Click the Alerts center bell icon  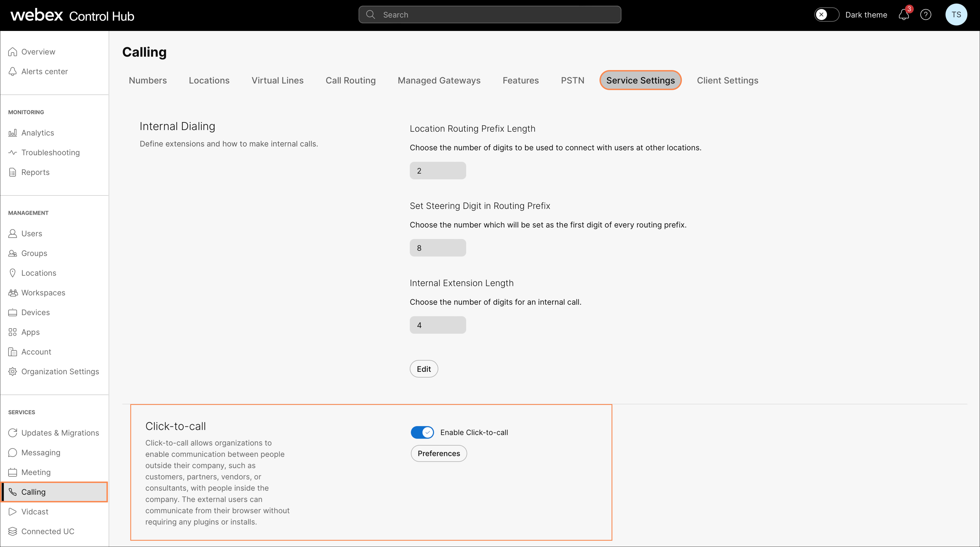pyautogui.click(x=13, y=71)
